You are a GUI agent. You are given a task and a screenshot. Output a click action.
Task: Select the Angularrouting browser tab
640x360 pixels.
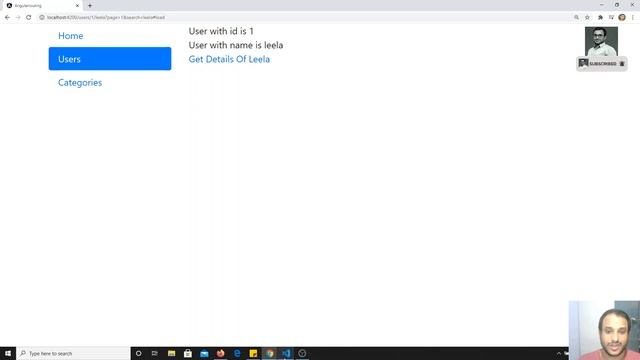[x=42, y=6]
